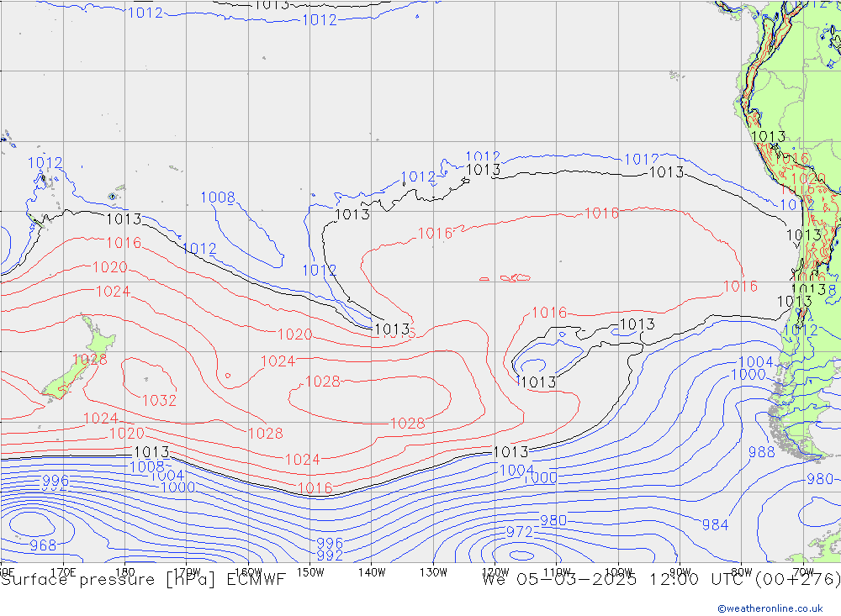Screen dimensions: 841x616
Task: Click the 90W longitude axis label
Action: 680,572
